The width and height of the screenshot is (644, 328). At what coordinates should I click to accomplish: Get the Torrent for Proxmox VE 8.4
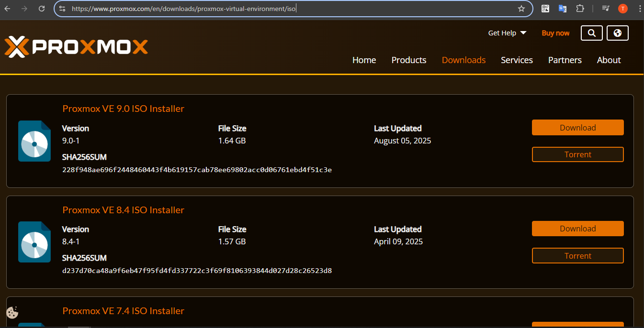tap(578, 256)
